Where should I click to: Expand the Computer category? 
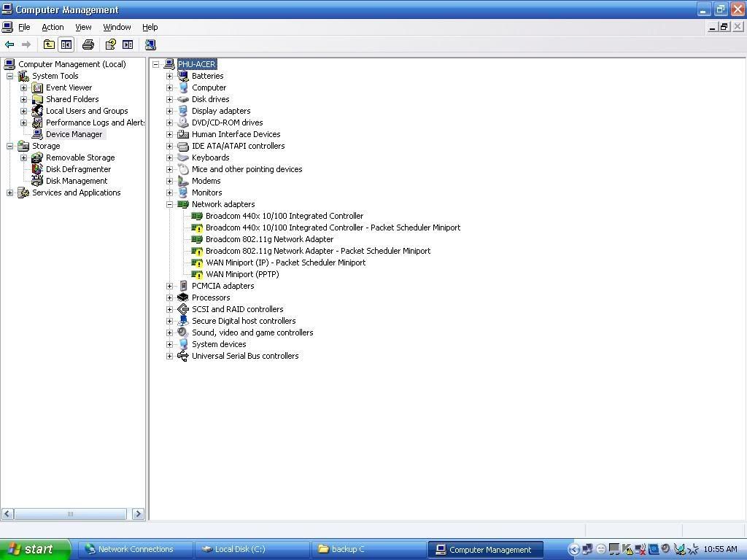coord(169,87)
